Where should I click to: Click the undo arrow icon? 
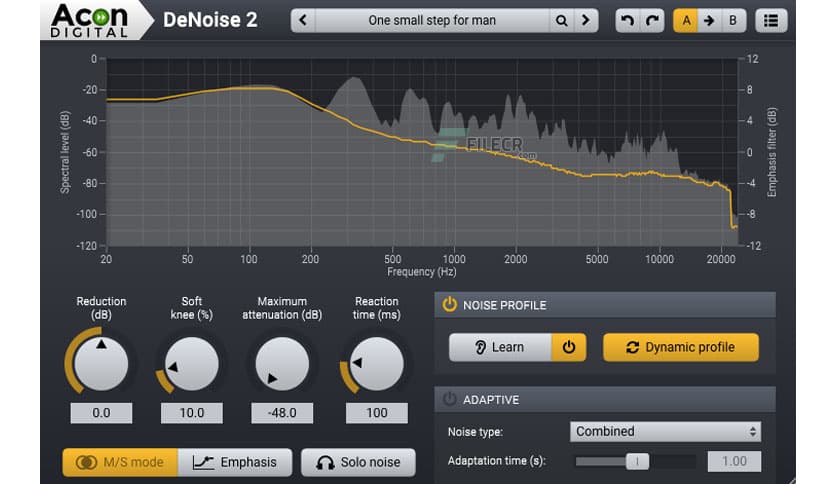coord(627,20)
